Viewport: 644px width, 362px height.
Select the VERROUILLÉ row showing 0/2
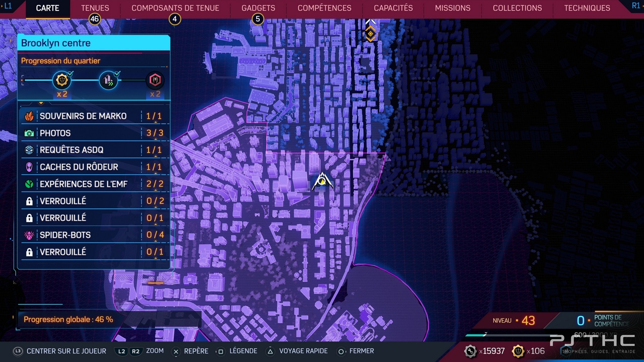[x=95, y=201]
